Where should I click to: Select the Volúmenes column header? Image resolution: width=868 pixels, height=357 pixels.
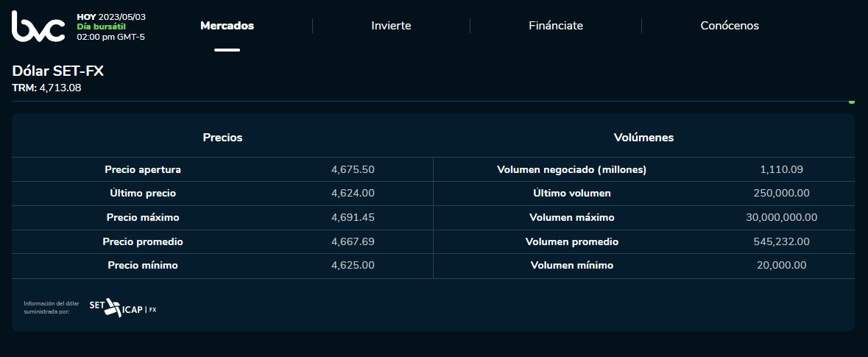pos(643,138)
